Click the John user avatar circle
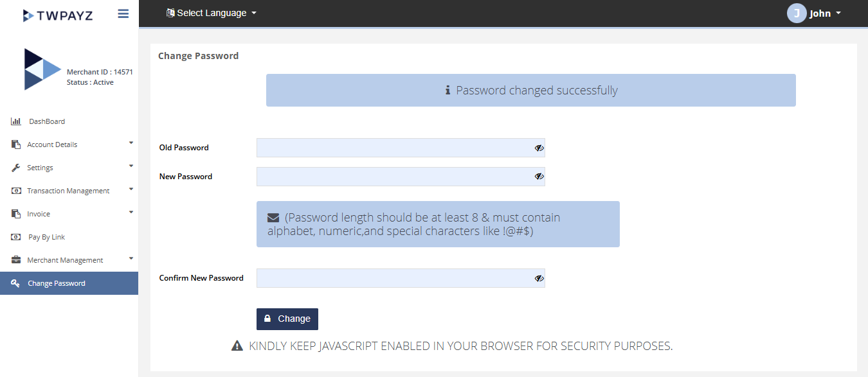This screenshot has width=868, height=377. click(797, 13)
